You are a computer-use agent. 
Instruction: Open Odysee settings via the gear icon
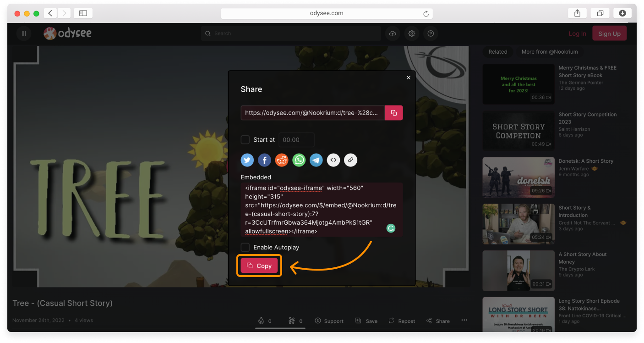pyautogui.click(x=411, y=33)
